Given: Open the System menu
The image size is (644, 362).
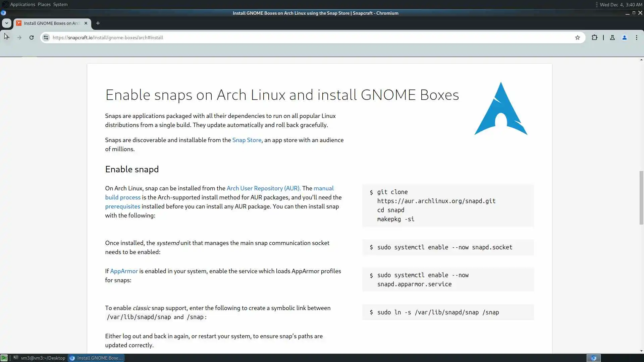Looking at the screenshot, I should [60, 4].
